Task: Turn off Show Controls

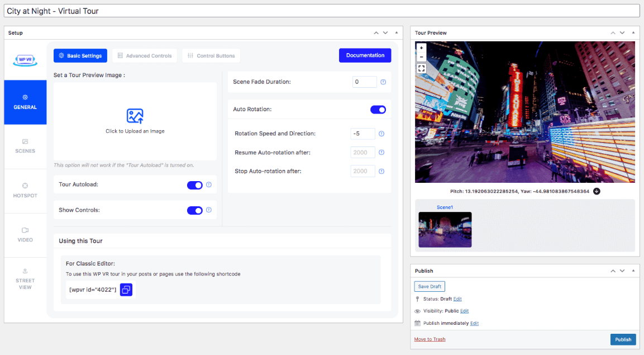Action: point(195,210)
